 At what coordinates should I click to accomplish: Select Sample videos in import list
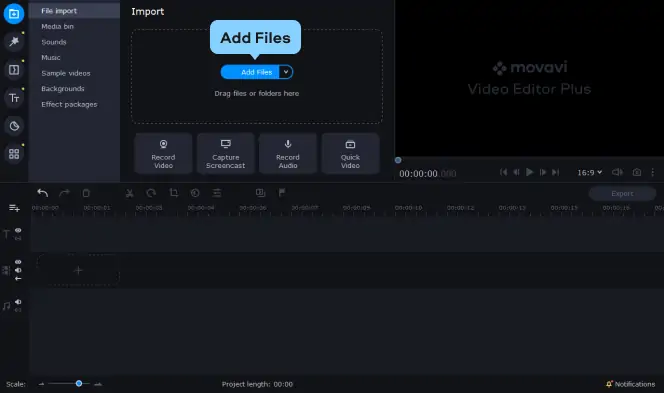66,73
